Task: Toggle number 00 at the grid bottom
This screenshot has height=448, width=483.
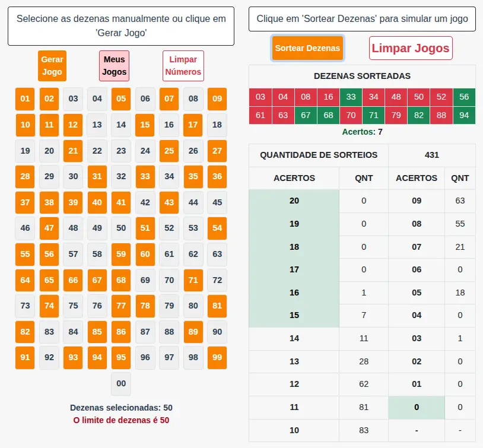Action: [x=121, y=383]
